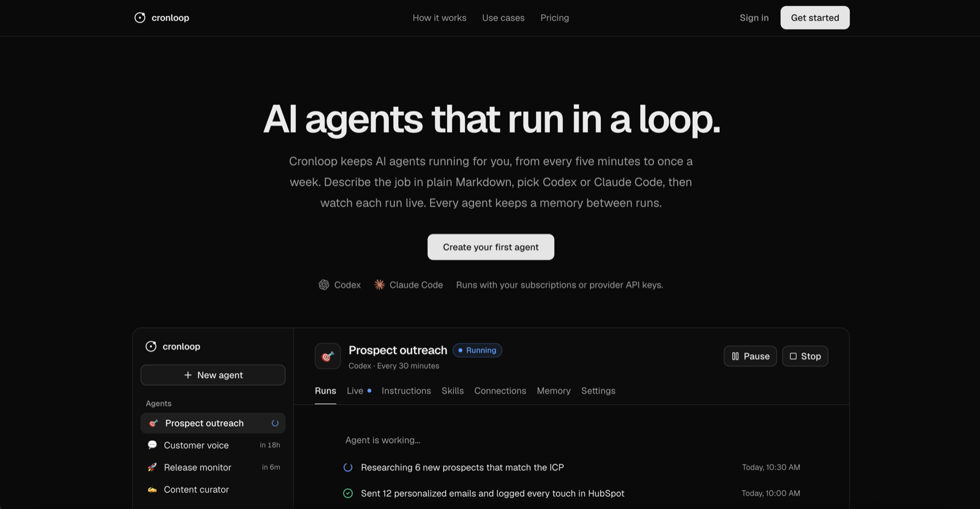The width and height of the screenshot is (980, 509).
Task: Click the cronloop name in app sidebar
Action: point(181,347)
